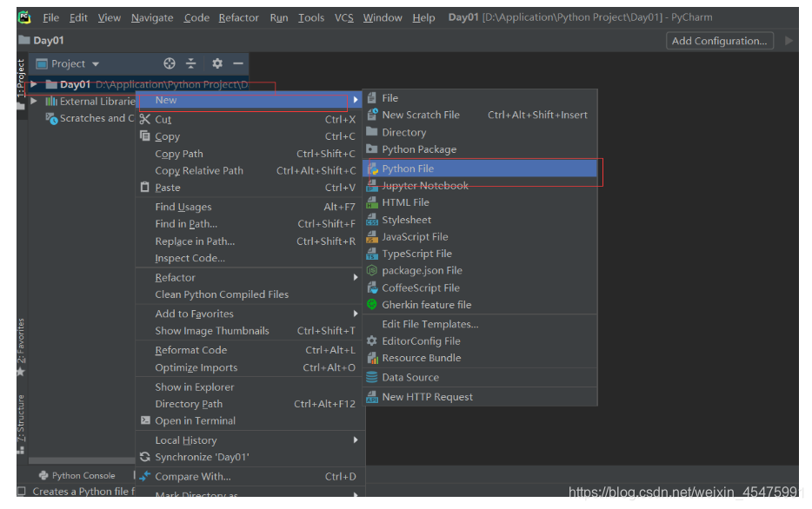Click the Python File icon in submenu
Image resolution: width=812 pixels, height=509 pixels.
coord(372,169)
